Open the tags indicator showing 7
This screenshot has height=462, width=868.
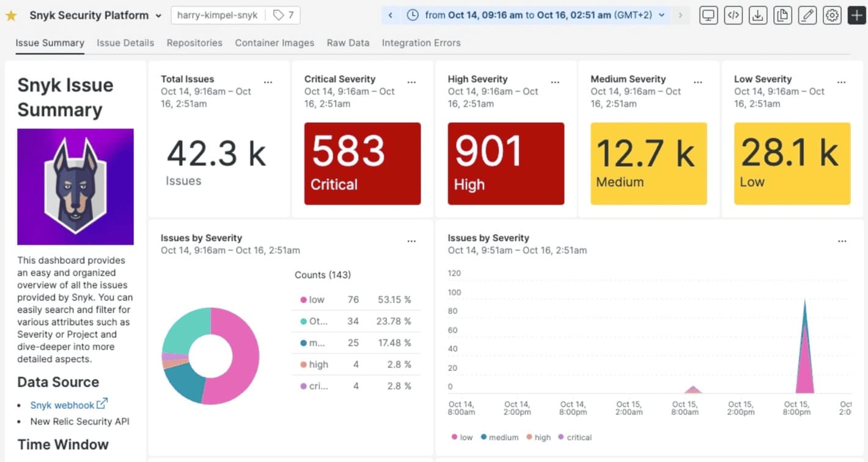click(x=283, y=15)
